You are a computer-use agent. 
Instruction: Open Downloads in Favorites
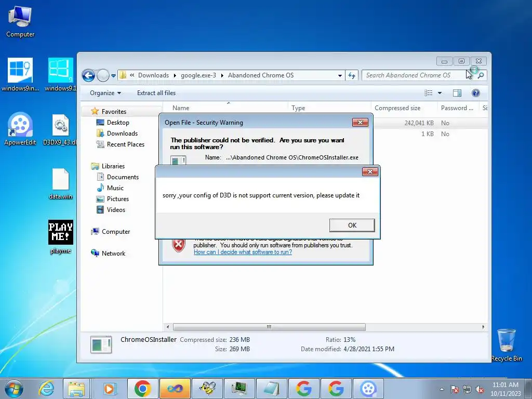pos(122,134)
